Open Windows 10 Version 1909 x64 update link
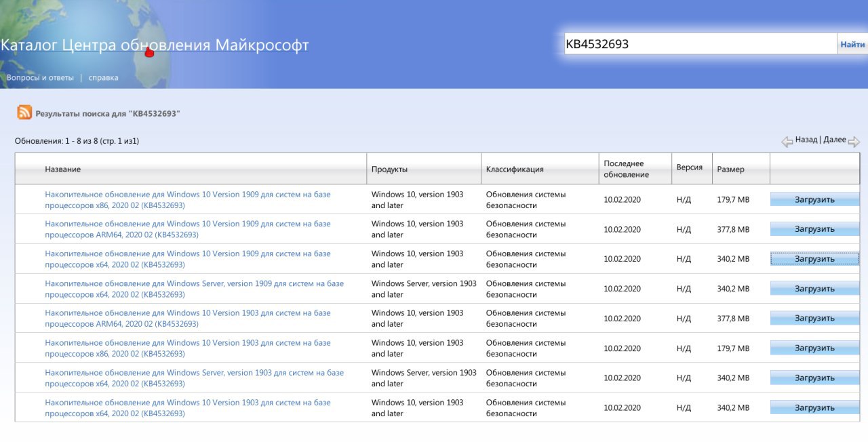 point(188,259)
